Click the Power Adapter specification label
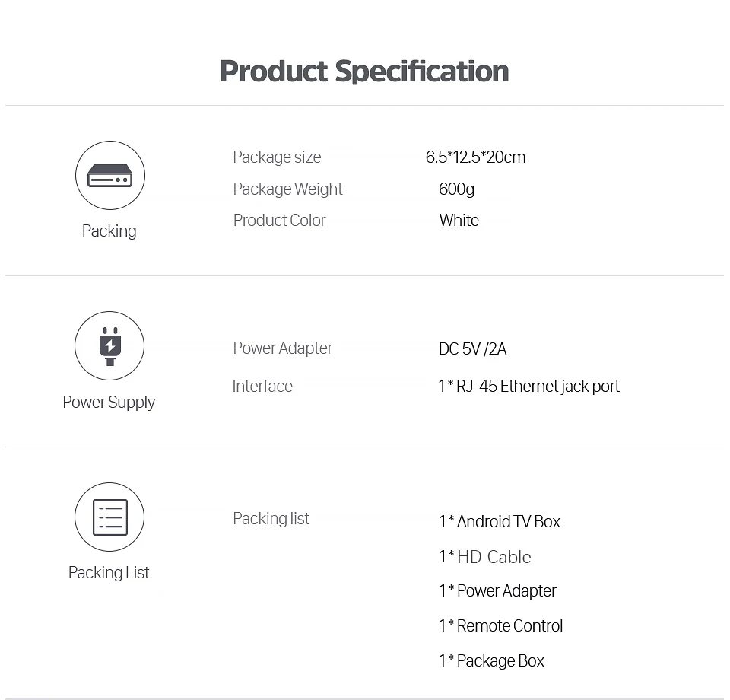The image size is (730, 700). click(x=282, y=348)
